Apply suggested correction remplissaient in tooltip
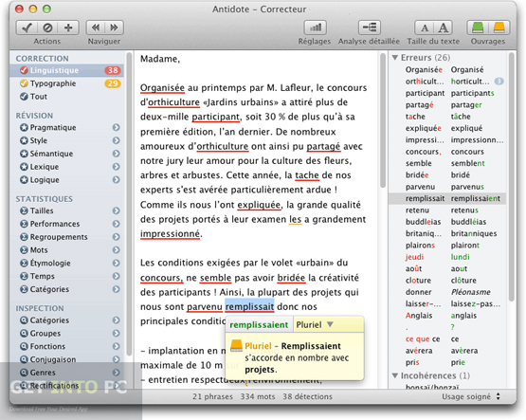The image size is (526, 420). coord(259,325)
